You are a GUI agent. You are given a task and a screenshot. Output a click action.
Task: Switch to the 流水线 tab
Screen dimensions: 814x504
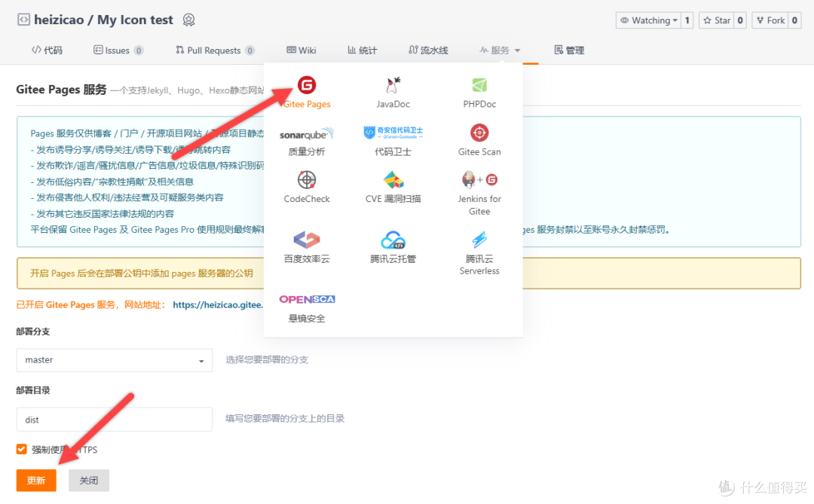tap(427, 50)
